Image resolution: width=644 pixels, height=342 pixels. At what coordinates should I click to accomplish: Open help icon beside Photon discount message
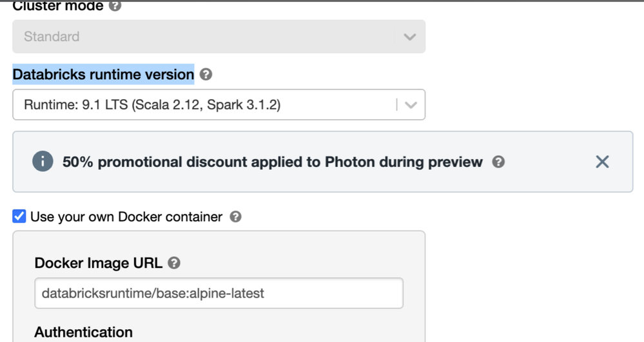(x=498, y=162)
